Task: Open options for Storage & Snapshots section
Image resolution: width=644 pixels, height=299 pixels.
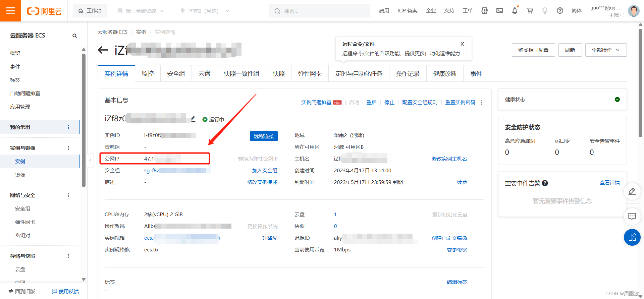Action: pos(68,256)
